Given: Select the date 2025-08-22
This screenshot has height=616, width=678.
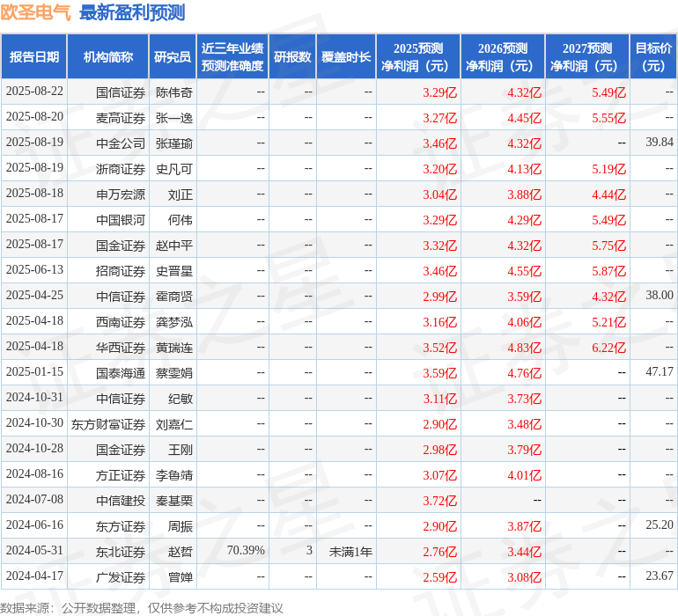Looking at the screenshot, I should click(x=34, y=92).
